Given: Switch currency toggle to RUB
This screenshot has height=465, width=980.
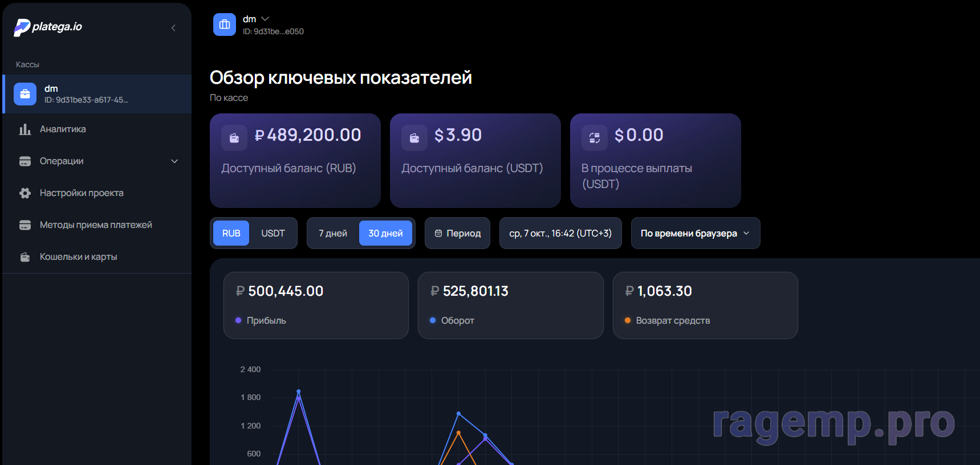Looking at the screenshot, I should coord(231,233).
